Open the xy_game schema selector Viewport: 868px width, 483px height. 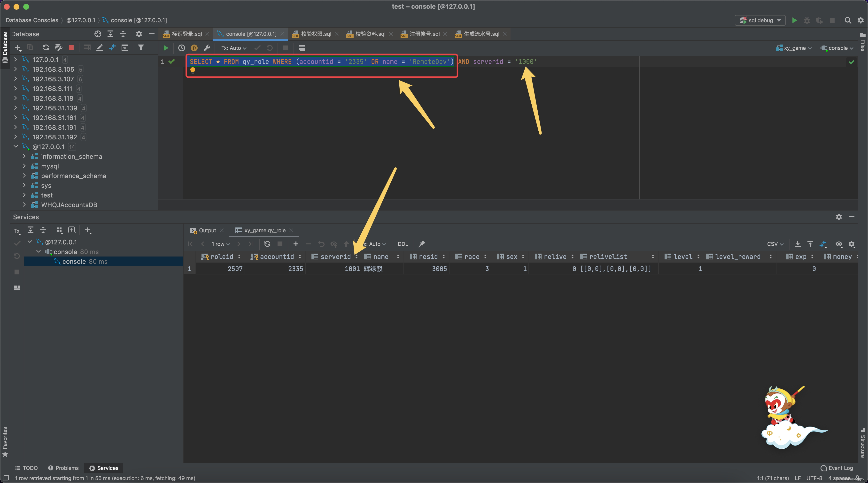794,48
